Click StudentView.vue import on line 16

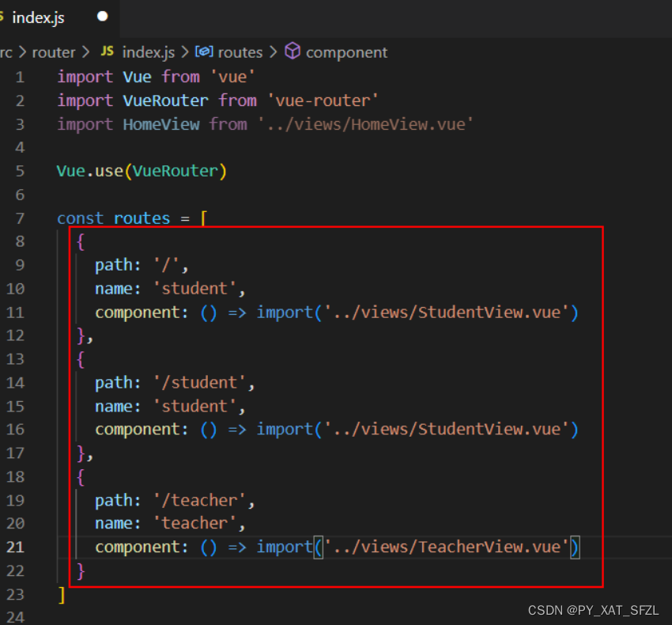(447, 429)
